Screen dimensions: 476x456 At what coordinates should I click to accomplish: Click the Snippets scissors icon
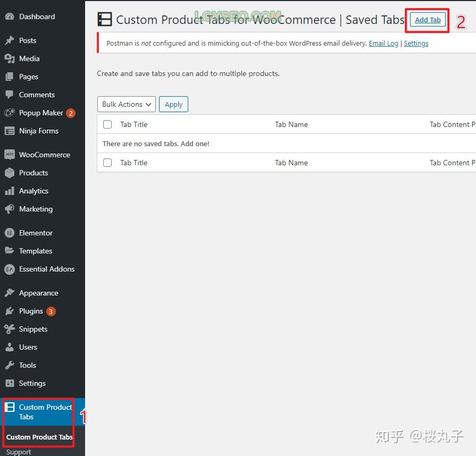[10, 329]
